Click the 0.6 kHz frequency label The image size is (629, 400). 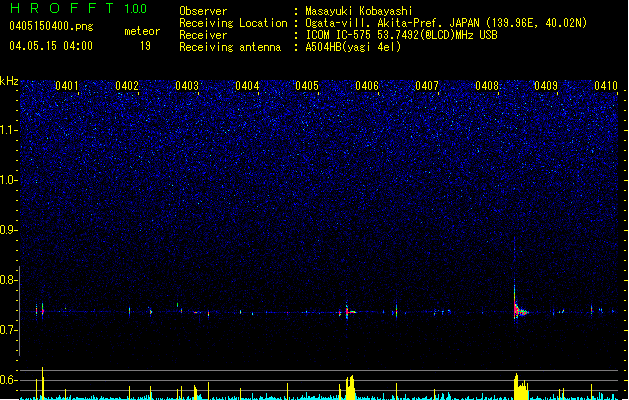[x=8, y=380]
